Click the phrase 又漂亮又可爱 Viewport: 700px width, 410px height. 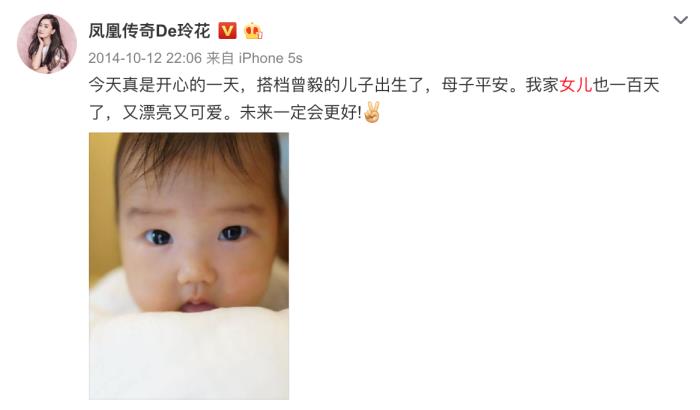(172, 113)
